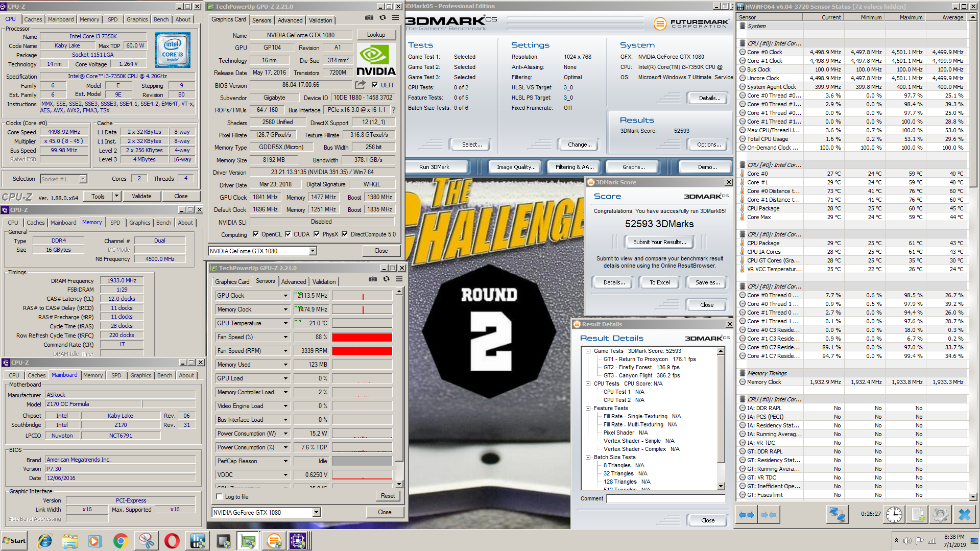Open the hamburger menu in GPU-Z Graphics Card window

pyautogui.click(x=395, y=18)
